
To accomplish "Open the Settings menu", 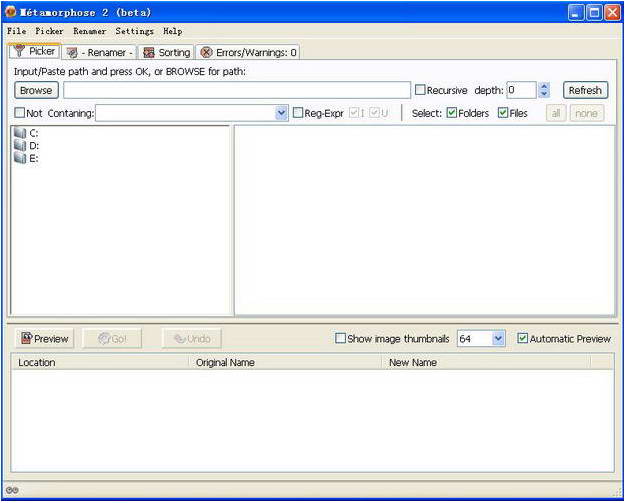I will [134, 31].
